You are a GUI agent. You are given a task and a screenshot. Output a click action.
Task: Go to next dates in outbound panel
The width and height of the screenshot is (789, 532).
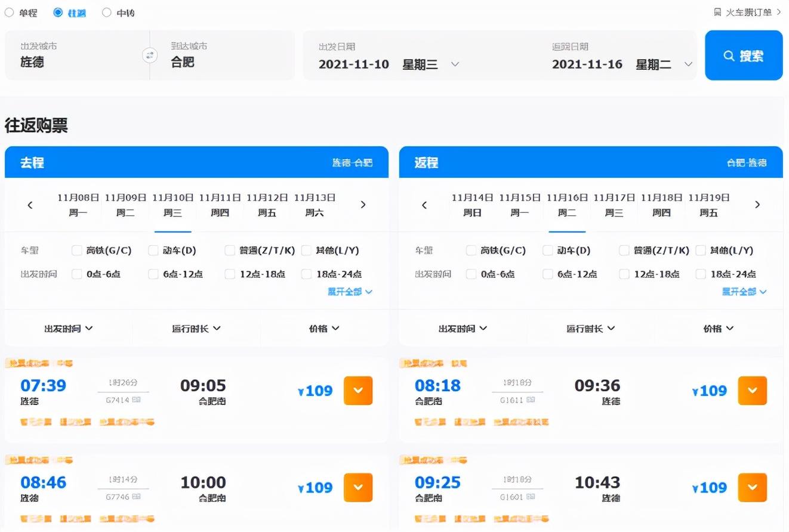363,205
